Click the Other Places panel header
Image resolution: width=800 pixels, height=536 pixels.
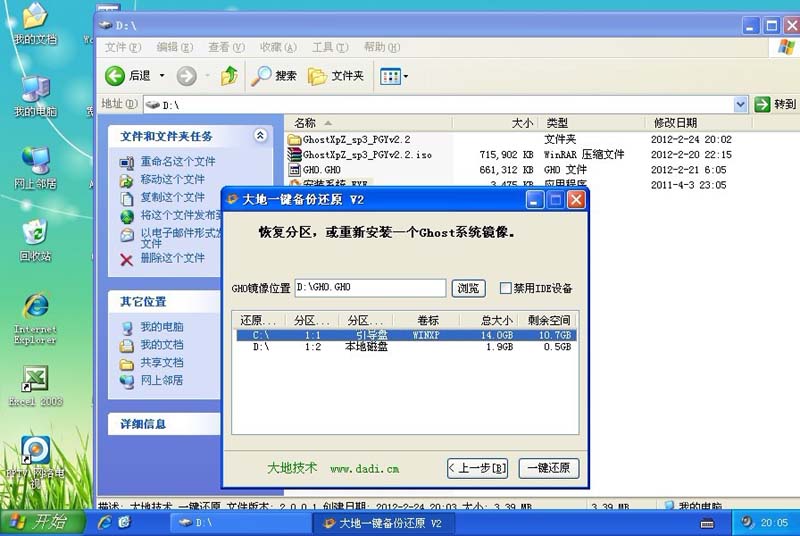click(x=164, y=301)
